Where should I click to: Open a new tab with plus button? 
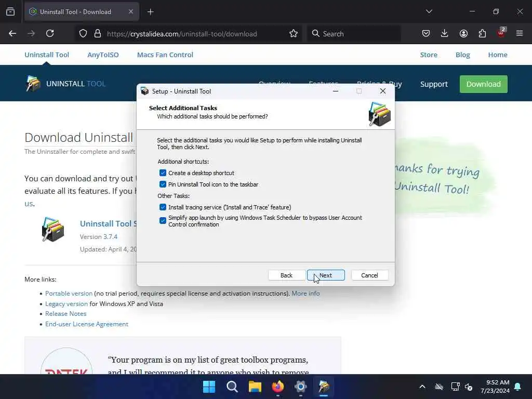pos(150,12)
